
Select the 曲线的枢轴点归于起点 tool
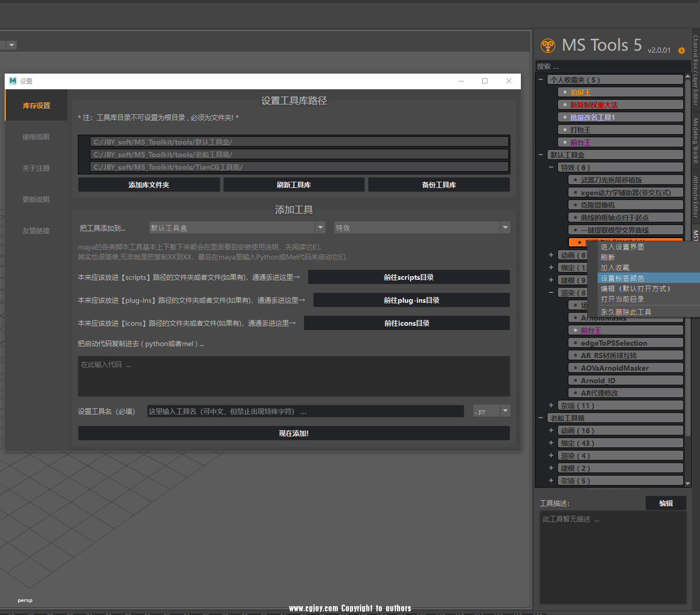626,218
